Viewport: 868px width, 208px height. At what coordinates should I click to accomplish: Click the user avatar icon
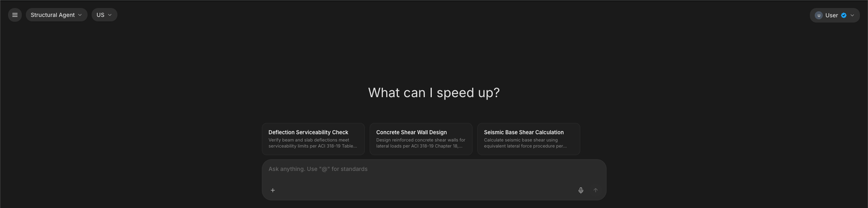(819, 15)
